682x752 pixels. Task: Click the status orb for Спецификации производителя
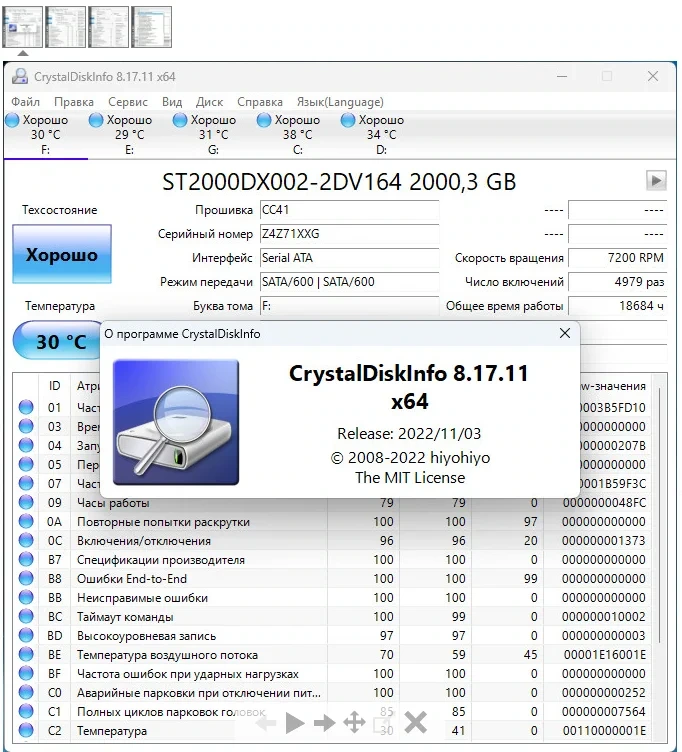click(26, 559)
